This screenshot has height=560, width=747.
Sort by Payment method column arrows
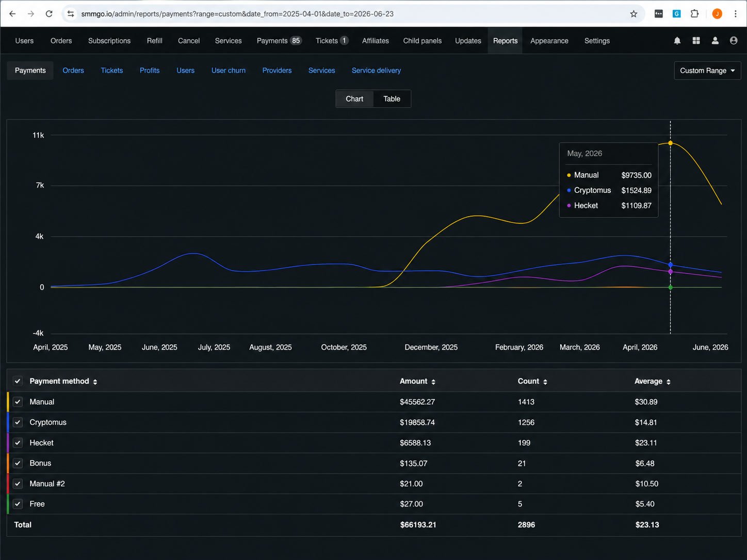[x=95, y=382]
